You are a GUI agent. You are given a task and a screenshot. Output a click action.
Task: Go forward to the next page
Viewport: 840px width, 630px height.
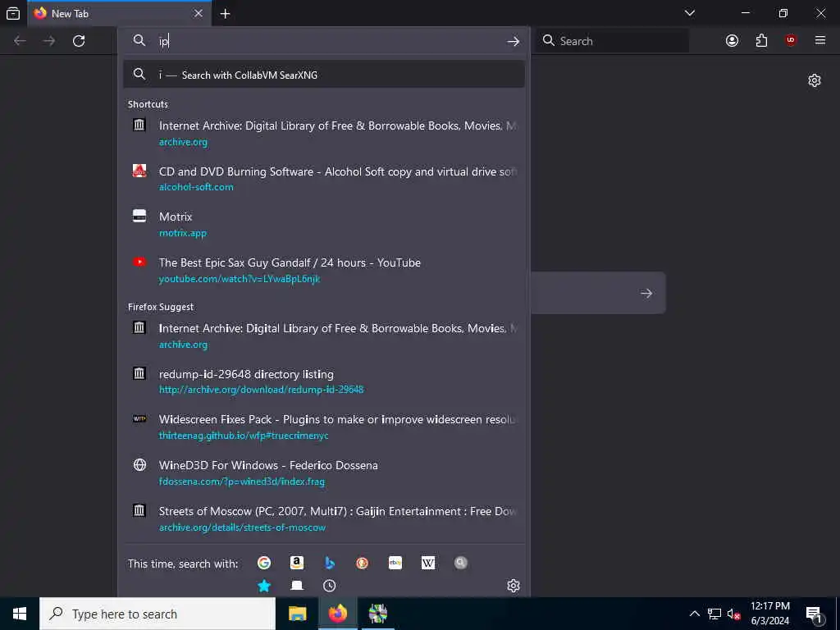49,41
